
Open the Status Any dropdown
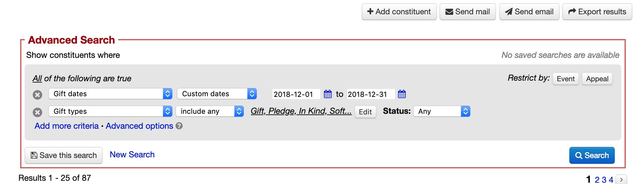[442, 111]
